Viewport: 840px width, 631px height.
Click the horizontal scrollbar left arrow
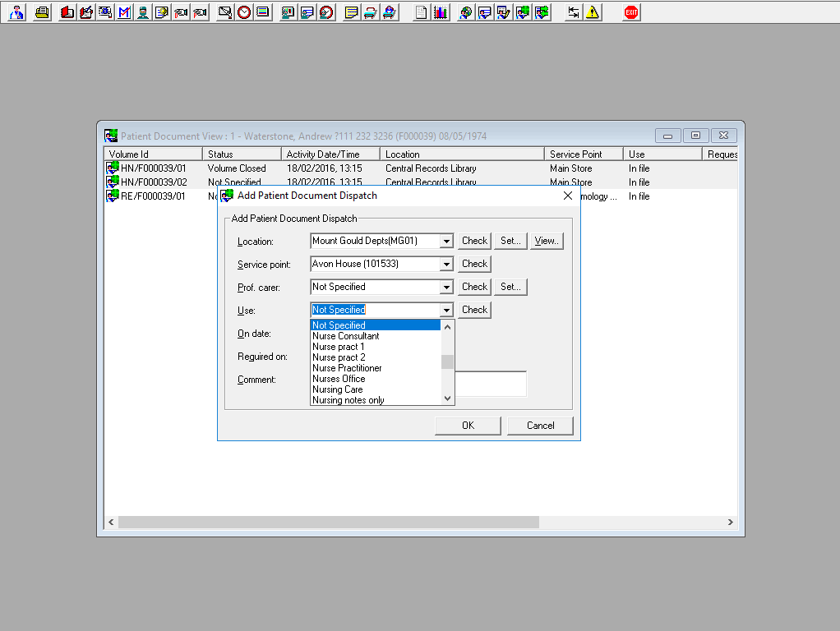[111, 523]
